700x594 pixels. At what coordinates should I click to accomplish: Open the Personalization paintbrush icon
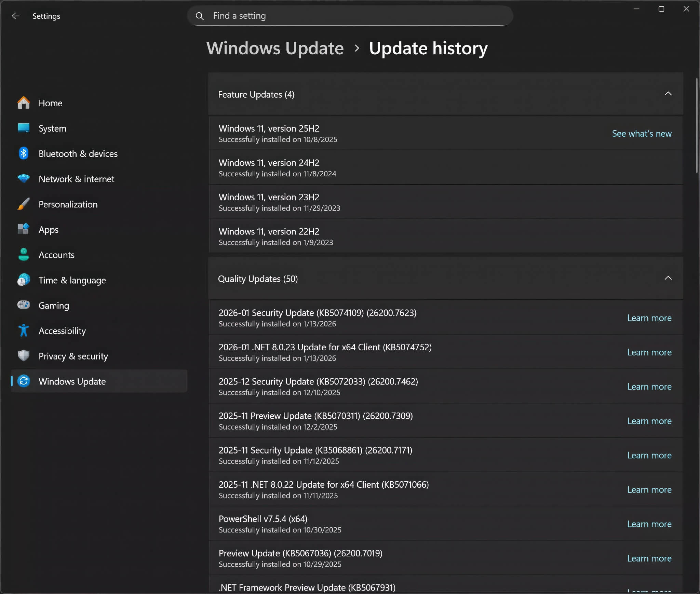(x=24, y=204)
